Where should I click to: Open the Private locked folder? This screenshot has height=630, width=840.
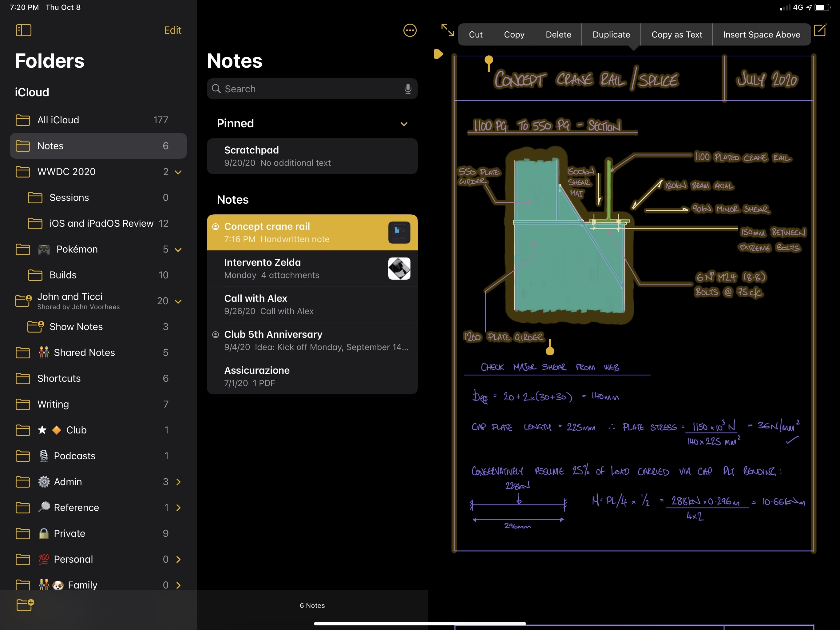click(98, 533)
